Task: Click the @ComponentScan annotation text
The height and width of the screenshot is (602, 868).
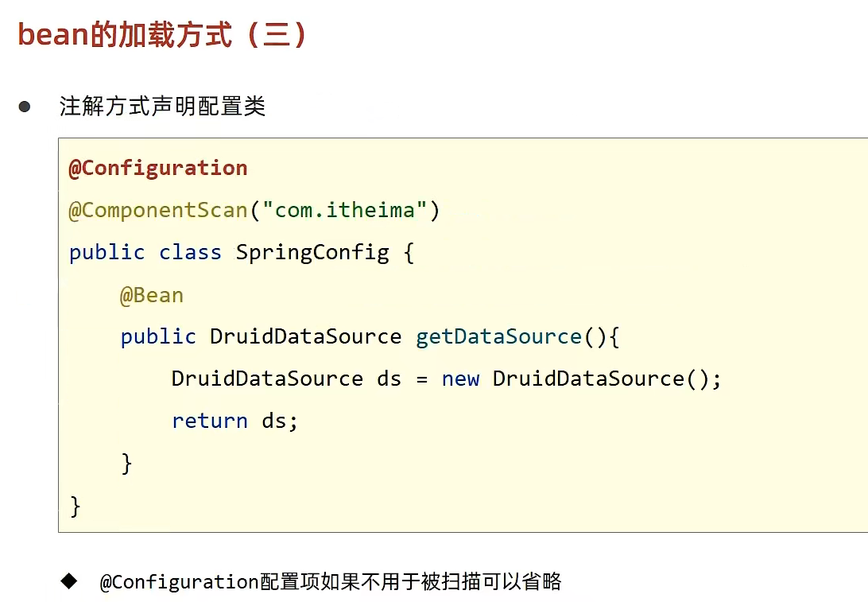Action: click(157, 211)
